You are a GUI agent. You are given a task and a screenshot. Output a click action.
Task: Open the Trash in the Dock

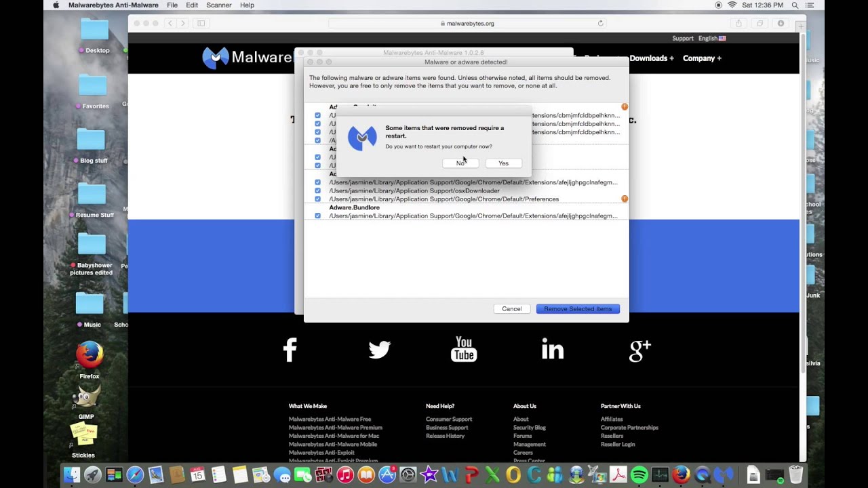click(x=795, y=475)
